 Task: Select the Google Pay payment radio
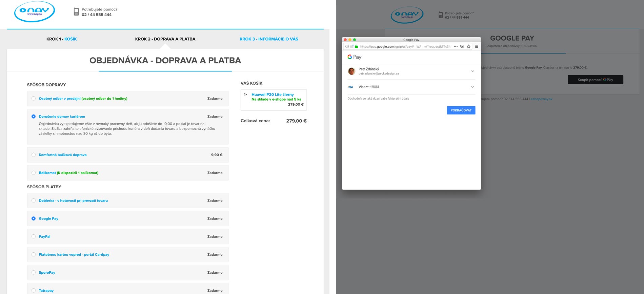34,218
